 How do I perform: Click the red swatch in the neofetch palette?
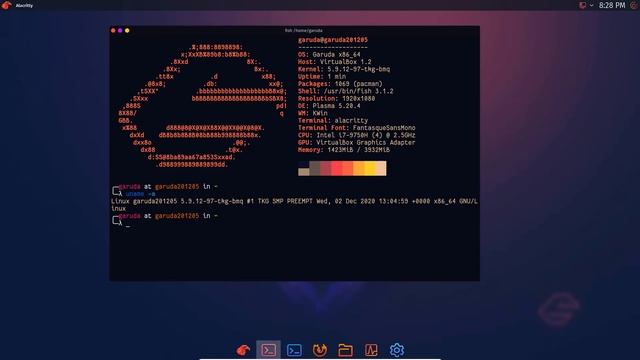(x=336, y=168)
